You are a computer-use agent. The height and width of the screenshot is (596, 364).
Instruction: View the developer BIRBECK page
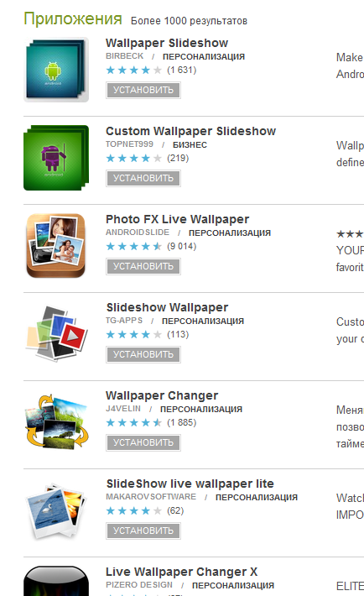pos(125,56)
